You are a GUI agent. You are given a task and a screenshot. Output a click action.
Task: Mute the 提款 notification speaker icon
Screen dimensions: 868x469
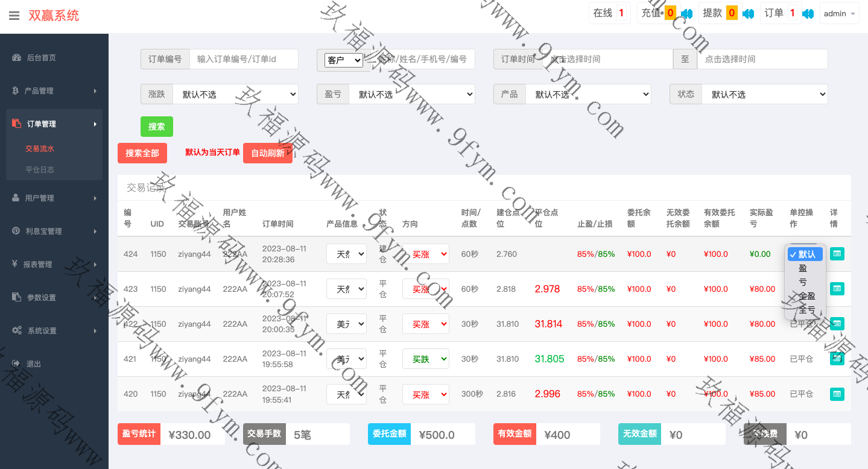coord(748,13)
